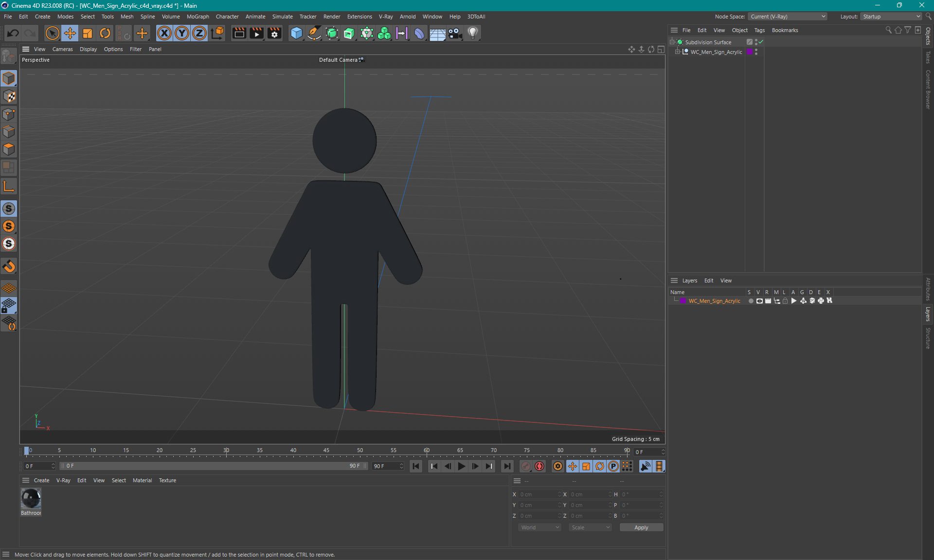Open Scale mode dropdown
Image resolution: width=934 pixels, height=560 pixels.
click(x=590, y=527)
